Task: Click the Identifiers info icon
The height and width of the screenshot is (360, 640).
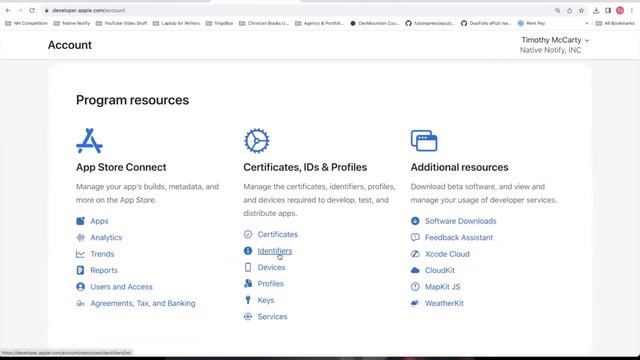Action: 248,251
